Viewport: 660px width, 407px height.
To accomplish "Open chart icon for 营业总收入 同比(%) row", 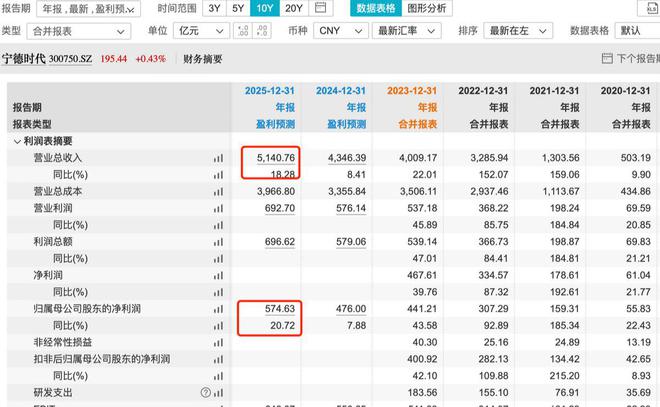I will 218,175.
